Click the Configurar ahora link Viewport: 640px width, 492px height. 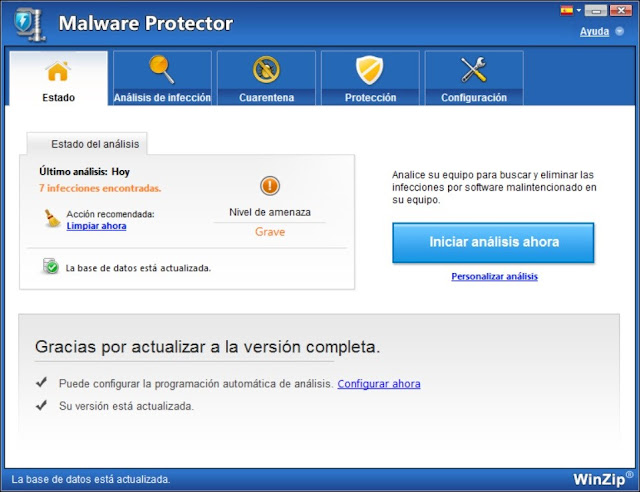point(379,384)
